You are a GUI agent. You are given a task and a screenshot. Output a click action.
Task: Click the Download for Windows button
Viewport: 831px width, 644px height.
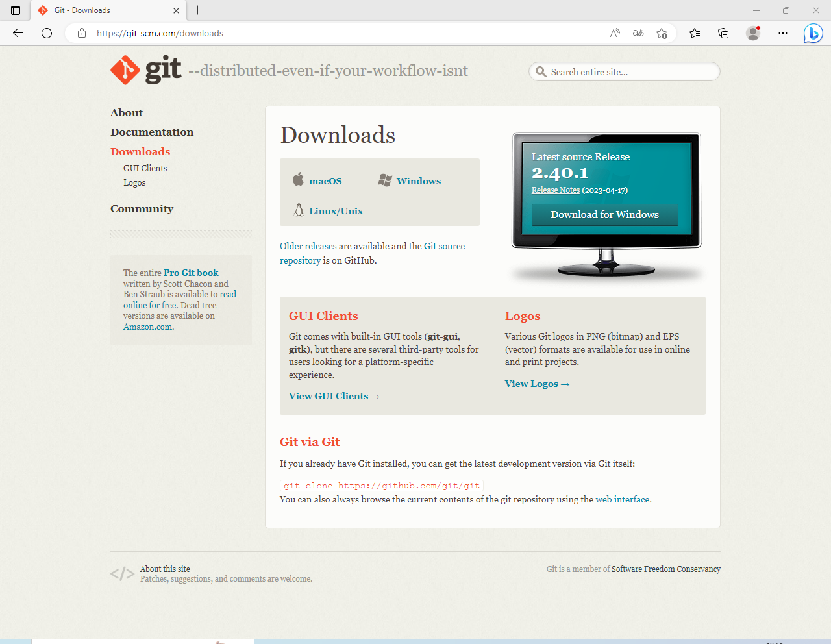coord(604,214)
